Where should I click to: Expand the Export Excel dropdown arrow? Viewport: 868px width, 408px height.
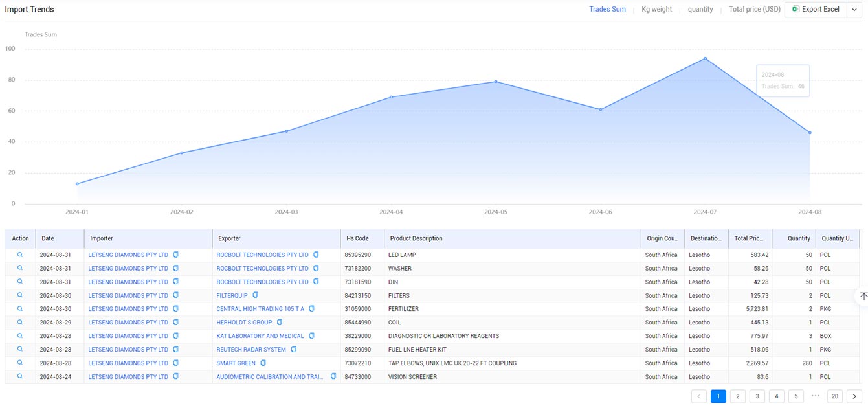coord(854,10)
